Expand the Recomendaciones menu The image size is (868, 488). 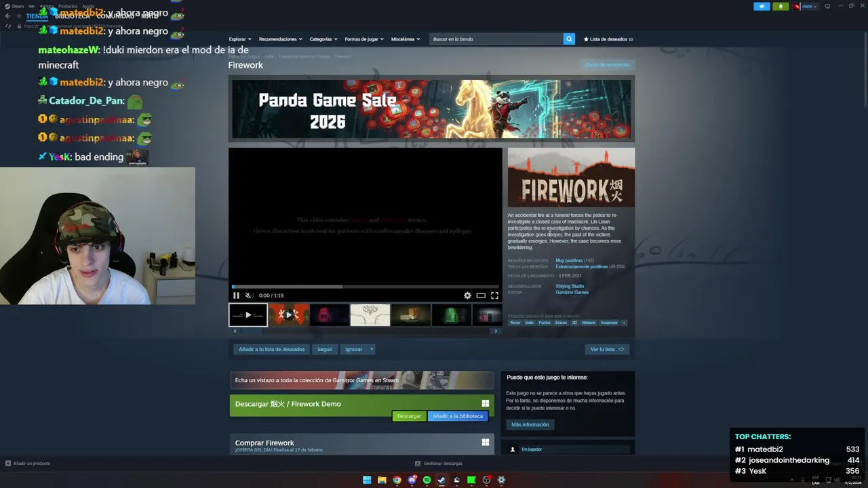(x=280, y=39)
